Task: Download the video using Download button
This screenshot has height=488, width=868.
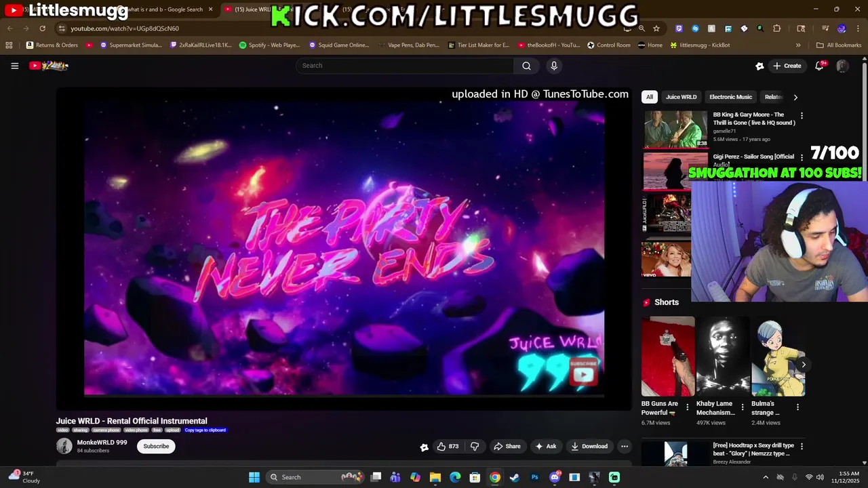Action: [589, 446]
